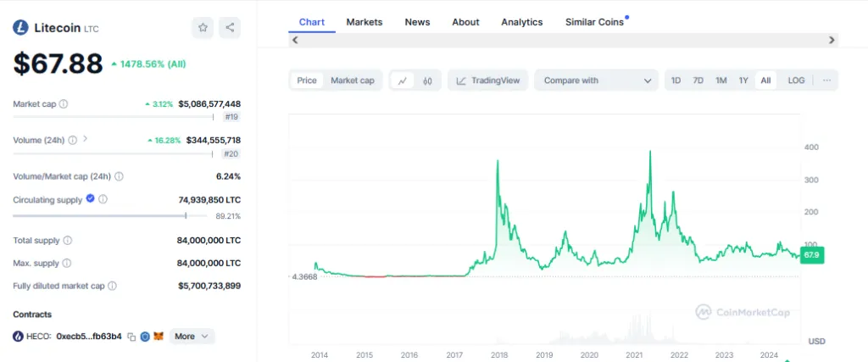Open Circulating supply info icon
Image resolution: width=868 pixels, height=362 pixels.
click(103, 199)
